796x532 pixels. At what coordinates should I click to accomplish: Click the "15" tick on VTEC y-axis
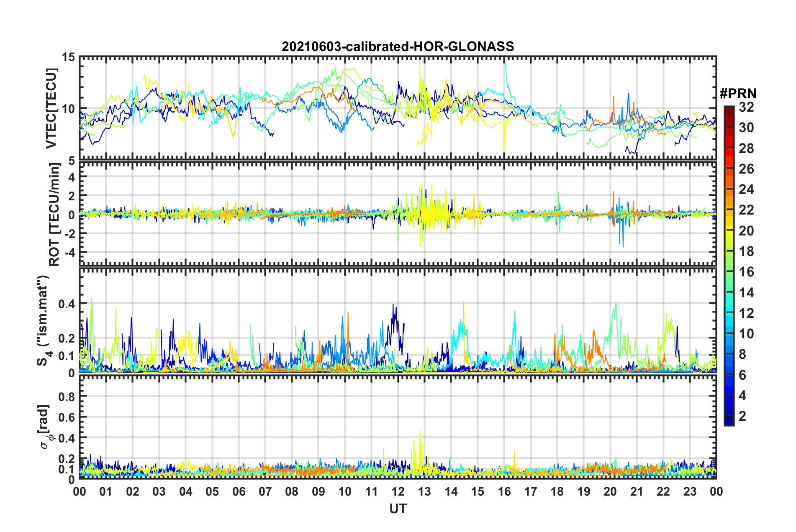coord(68,57)
